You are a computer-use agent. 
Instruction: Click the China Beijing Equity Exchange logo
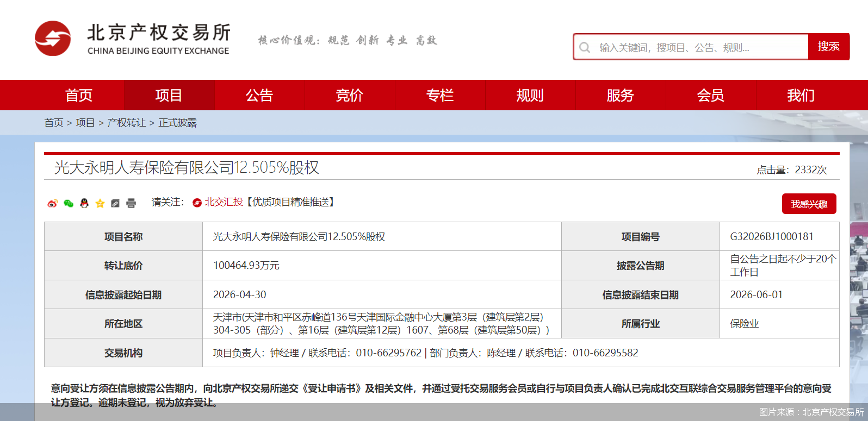pyautogui.click(x=133, y=39)
